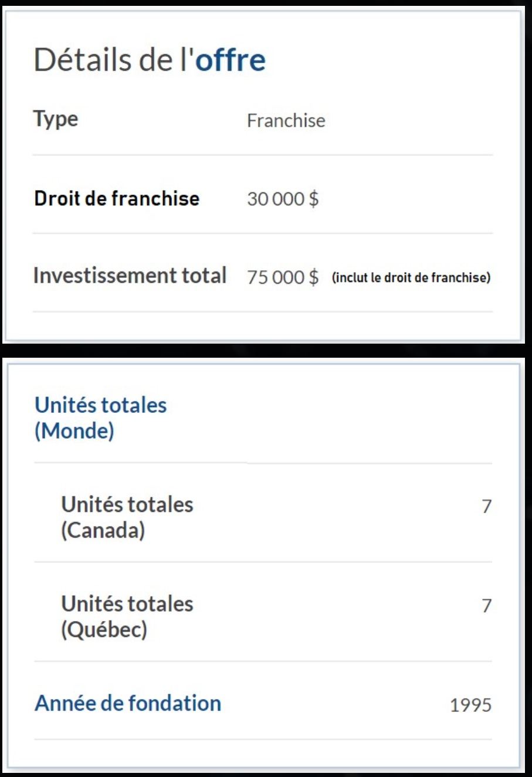The image size is (532, 777).
Task: Click the dollar sign after 30 000
Action: (x=313, y=199)
